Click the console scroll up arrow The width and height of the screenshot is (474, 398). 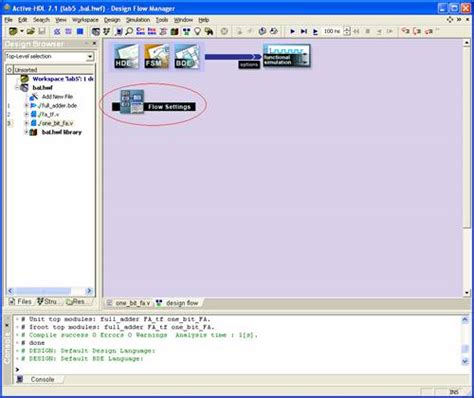[x=465, y=320]
